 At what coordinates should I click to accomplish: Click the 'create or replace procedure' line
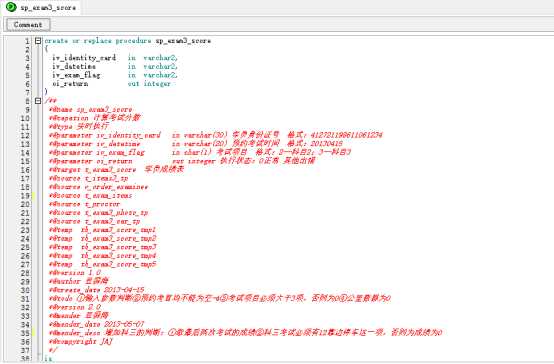tap(128, 41)
